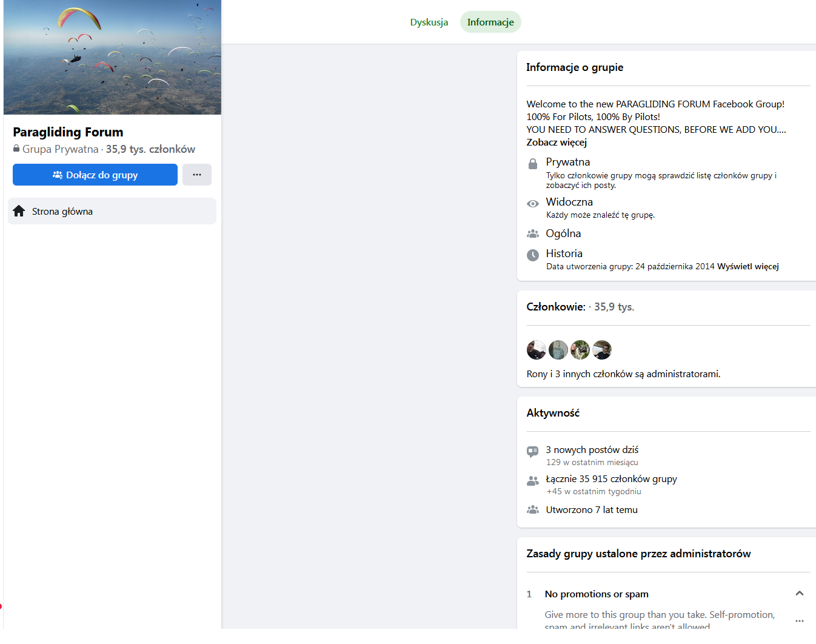The image size is (816, 644).
Task: Click the home icon beside Strona główna
Action: coord(19,211)
